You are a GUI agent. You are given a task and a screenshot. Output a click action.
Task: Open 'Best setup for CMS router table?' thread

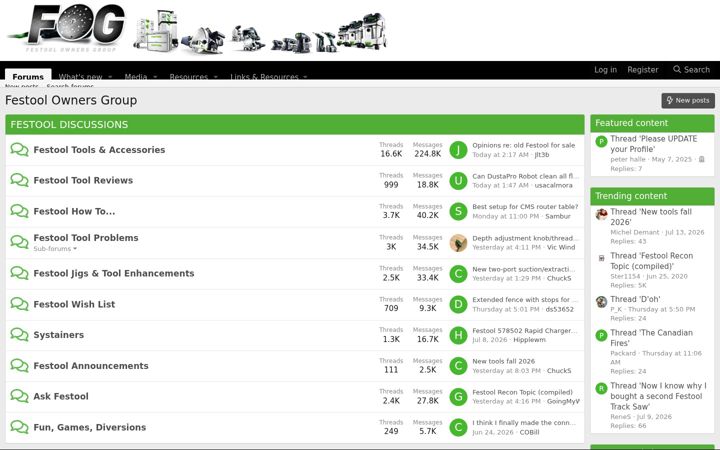coord(525,207)
